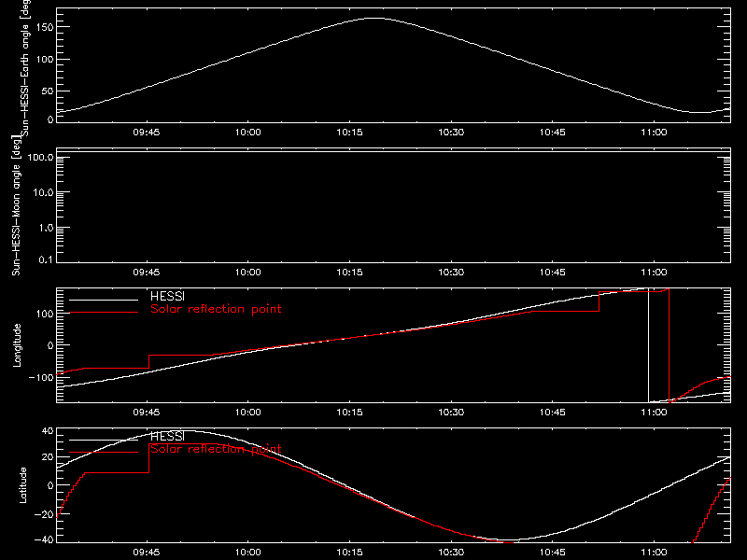Click the 40 tick on Latitude axis

pos(48,431)
